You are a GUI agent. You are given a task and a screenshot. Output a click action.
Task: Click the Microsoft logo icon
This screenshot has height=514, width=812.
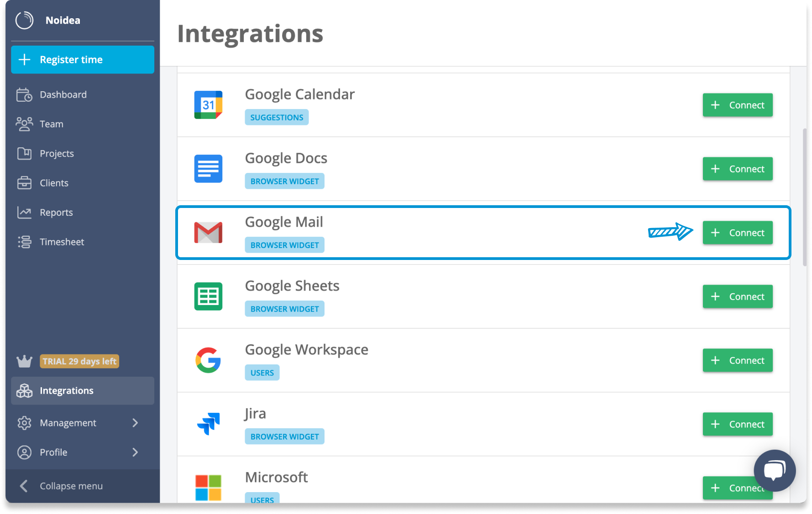(x=208, y=488)
